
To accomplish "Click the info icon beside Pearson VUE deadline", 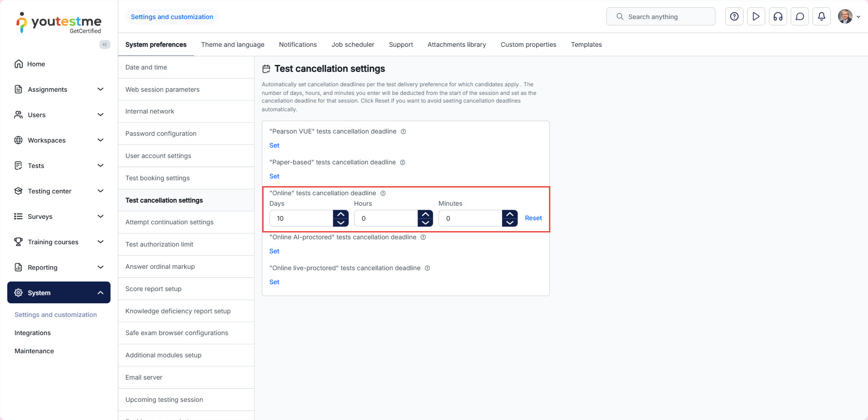I will [403, 132].
